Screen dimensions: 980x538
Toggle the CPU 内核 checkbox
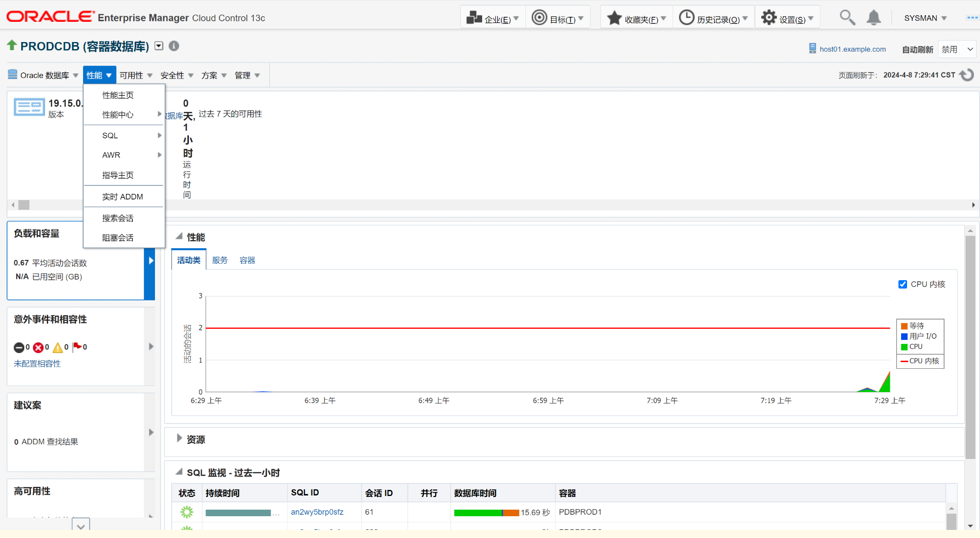point(903,284)
